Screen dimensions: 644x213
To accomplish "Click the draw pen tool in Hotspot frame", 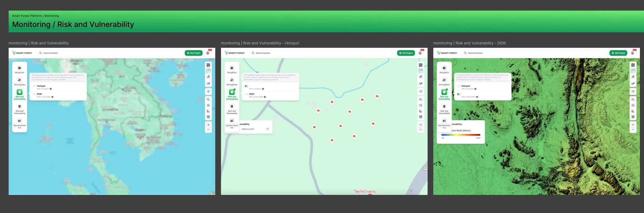I will click(421, 83).
